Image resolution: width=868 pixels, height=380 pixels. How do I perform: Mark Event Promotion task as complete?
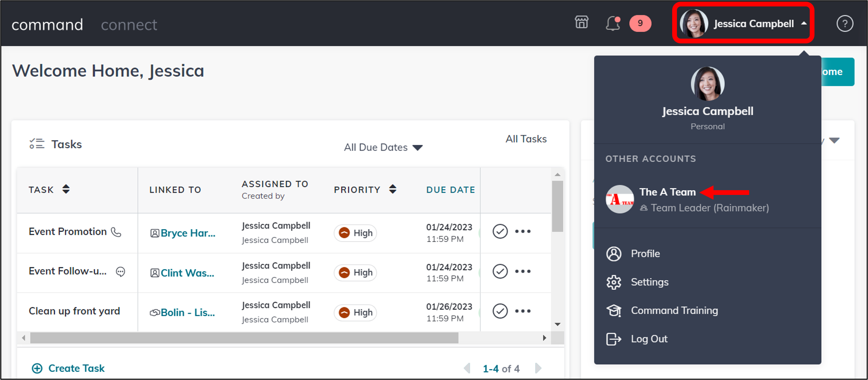pyautogui.click(x=500, y=231)
